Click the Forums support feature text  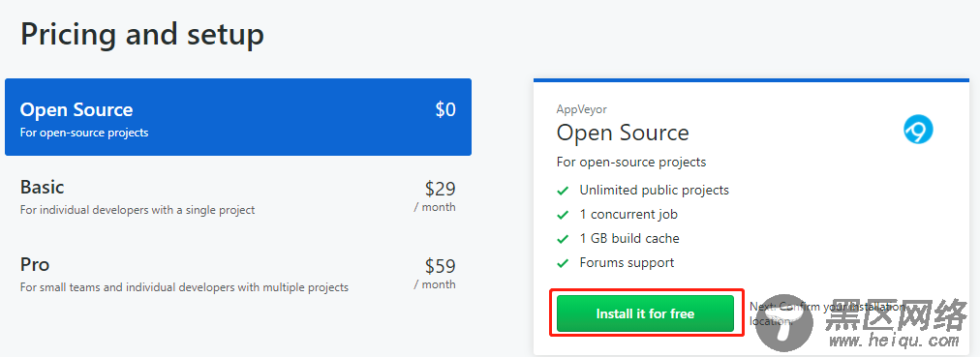[627, 263]
